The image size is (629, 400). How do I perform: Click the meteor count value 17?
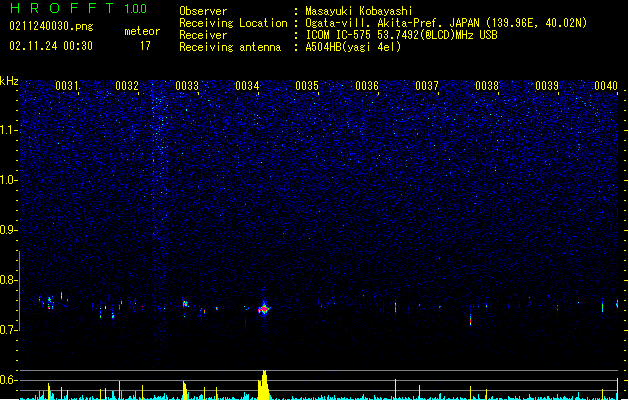pos(145,46)
